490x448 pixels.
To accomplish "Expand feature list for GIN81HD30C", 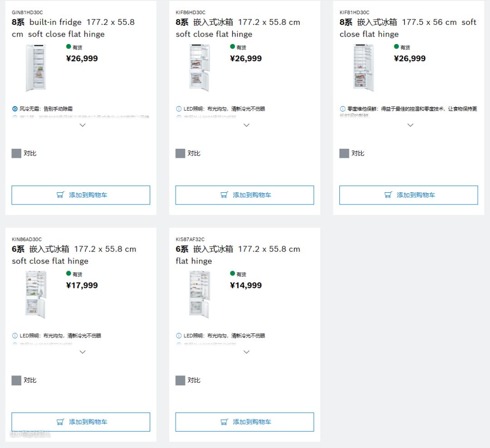I will click(83, 125).
